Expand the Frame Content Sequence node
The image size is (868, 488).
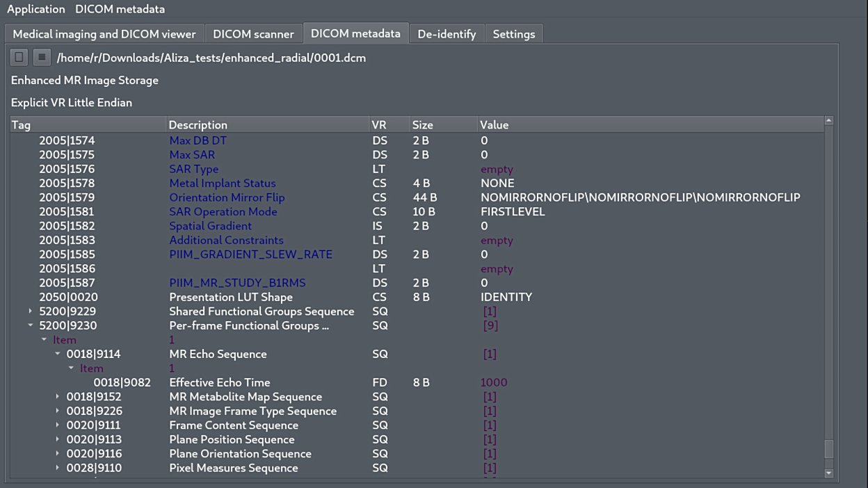click(58, 425)
